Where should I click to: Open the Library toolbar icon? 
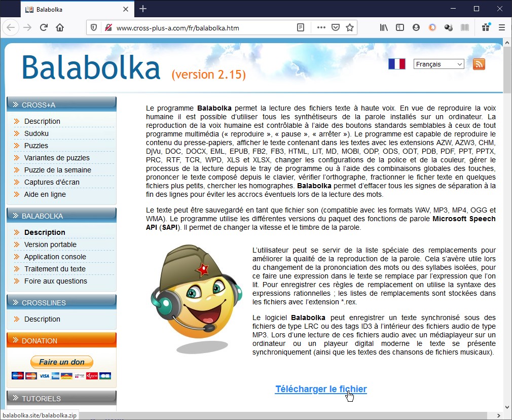tap(384, 27)
